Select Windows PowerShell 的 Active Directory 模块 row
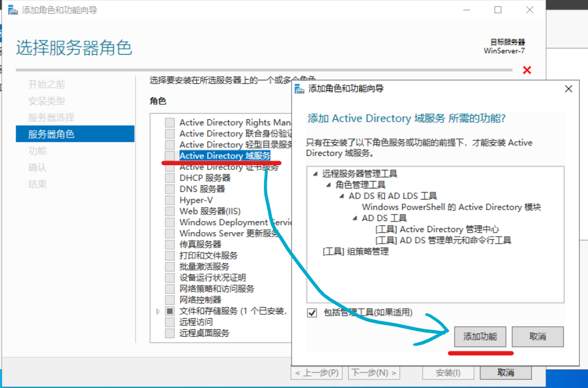 coord(452,207)
